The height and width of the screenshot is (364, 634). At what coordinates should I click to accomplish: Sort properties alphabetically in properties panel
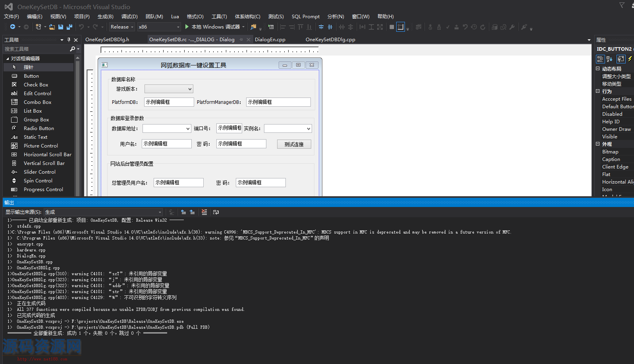[x=609, y=59]
